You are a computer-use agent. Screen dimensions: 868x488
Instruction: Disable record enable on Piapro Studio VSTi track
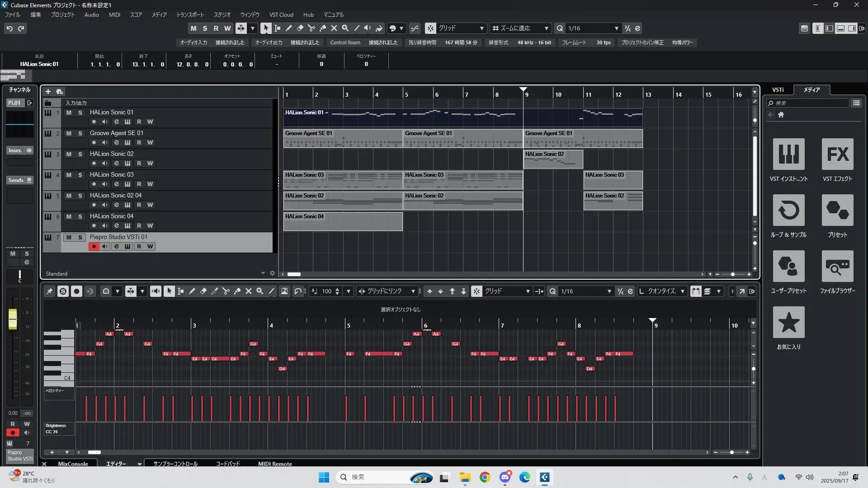coord(94,246)
